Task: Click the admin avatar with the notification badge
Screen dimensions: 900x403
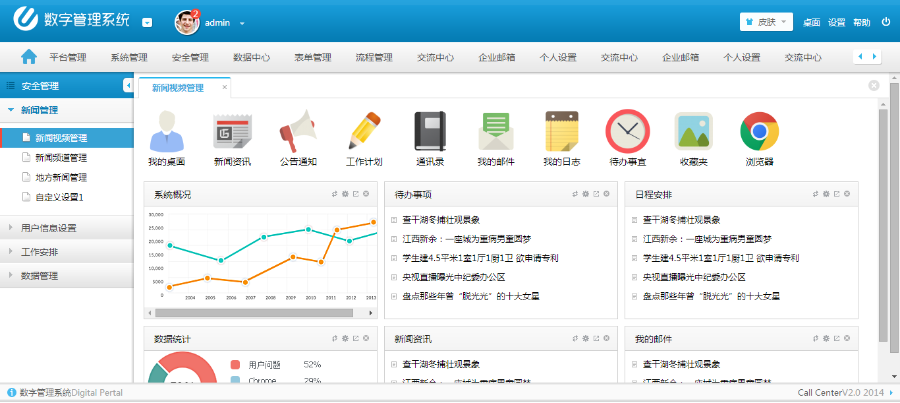Action: pos(187,22)
